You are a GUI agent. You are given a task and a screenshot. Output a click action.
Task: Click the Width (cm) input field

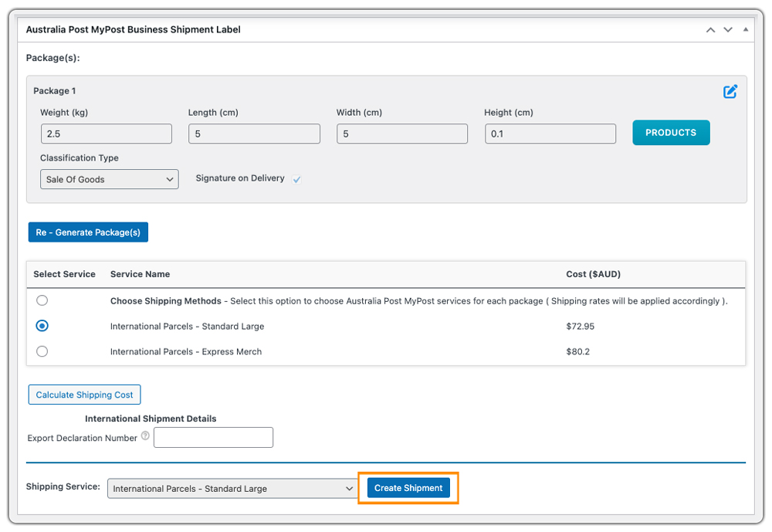pos(402,134)
